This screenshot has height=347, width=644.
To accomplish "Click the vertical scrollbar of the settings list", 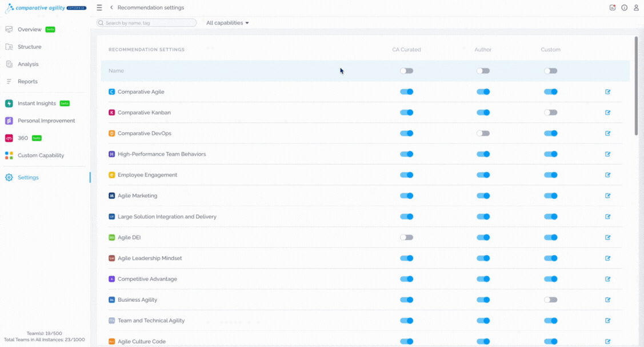I will [636, 86].
